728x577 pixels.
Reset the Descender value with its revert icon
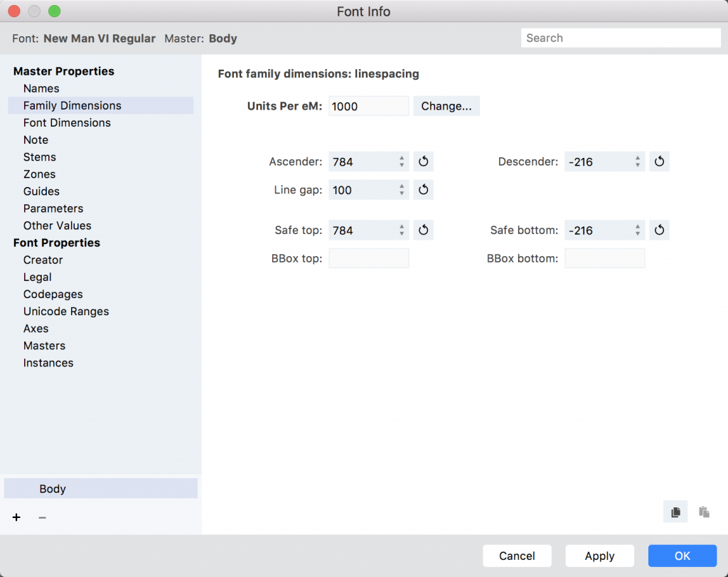[659, 162]
